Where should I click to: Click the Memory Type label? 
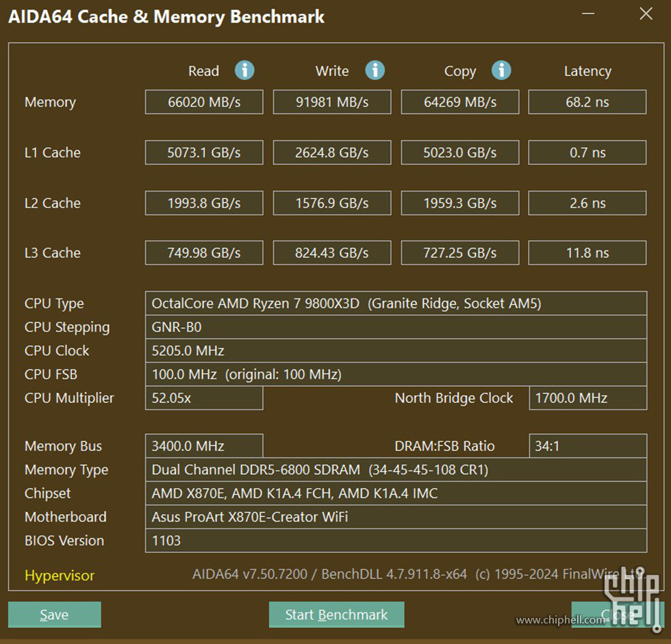pos(66,470)
